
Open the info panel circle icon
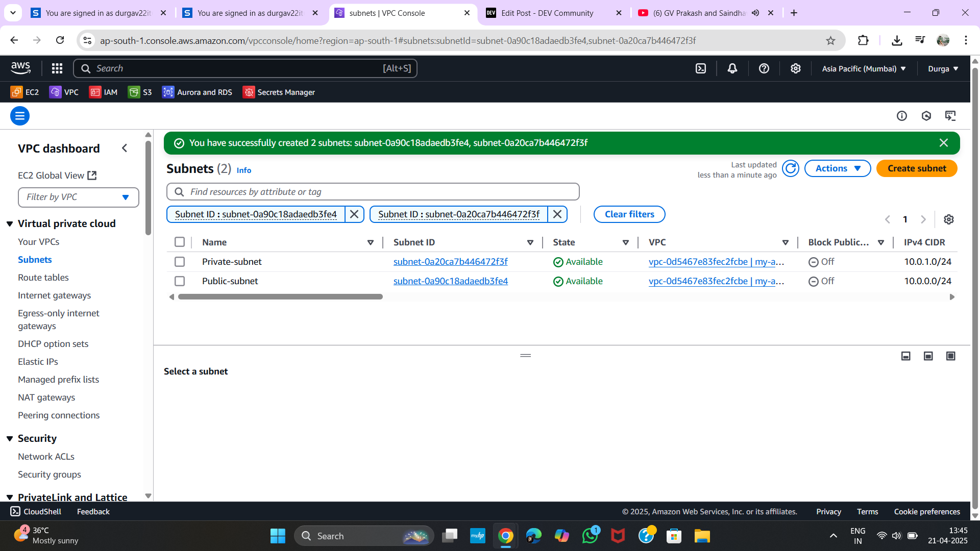point(902,116)
